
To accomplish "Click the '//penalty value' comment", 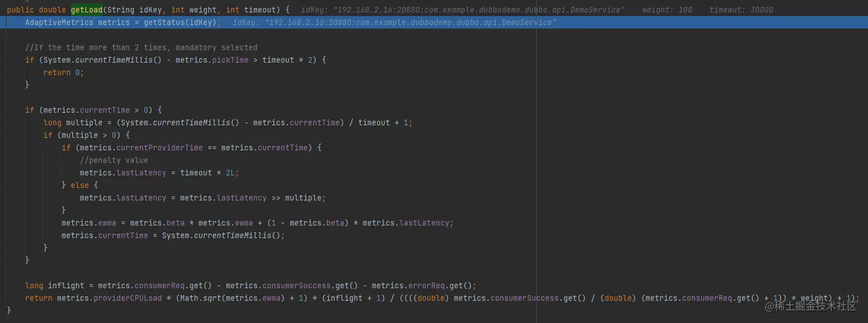I will click(x=114, y=160).
